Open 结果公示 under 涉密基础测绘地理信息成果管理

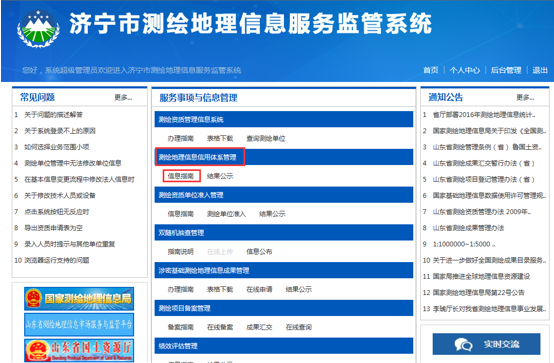click(299, 289)
